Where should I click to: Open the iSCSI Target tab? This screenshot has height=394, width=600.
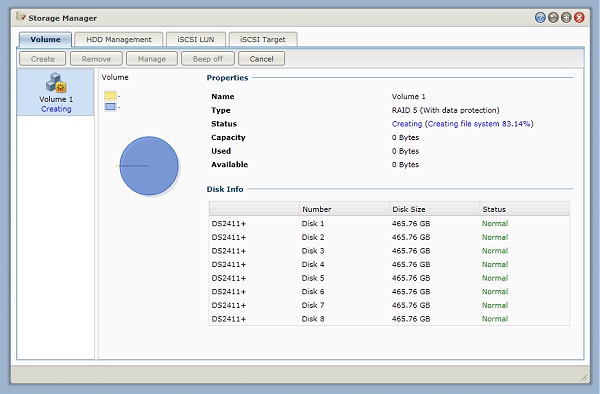(263, 39)
